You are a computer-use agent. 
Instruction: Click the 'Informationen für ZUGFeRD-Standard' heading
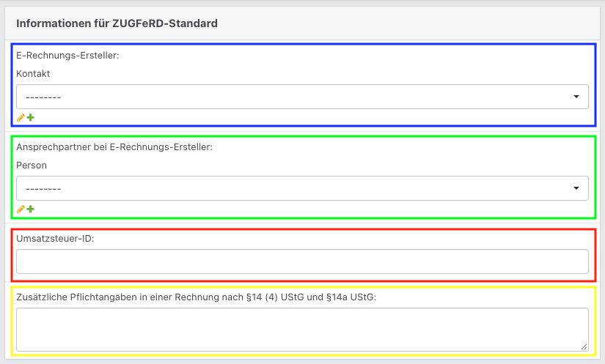pos(117,23)
